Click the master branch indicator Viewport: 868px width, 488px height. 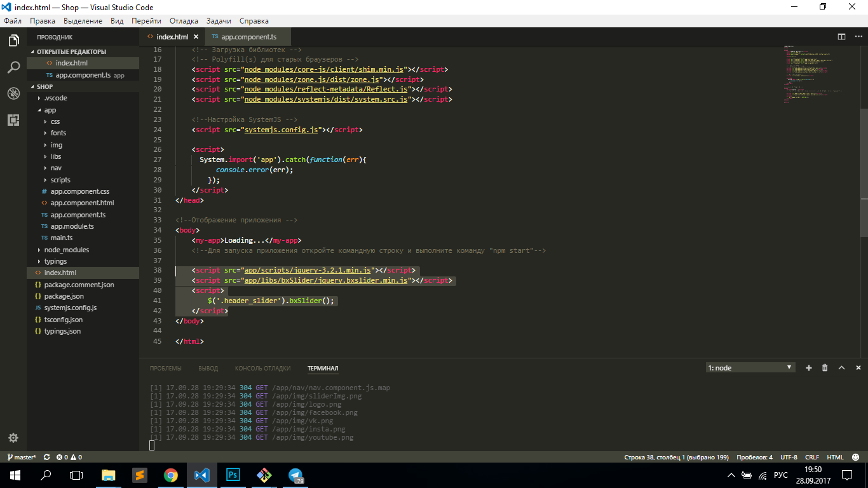tap(22, 457)
